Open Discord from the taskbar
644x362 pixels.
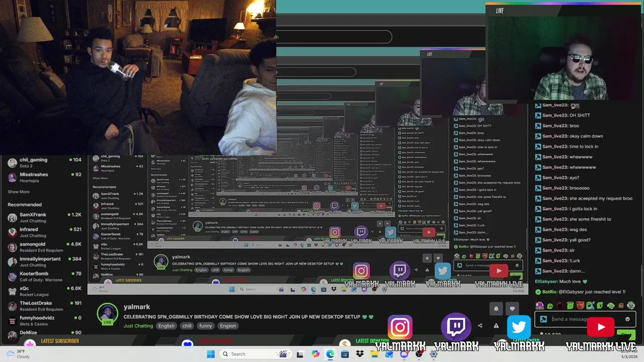(404, 354)
